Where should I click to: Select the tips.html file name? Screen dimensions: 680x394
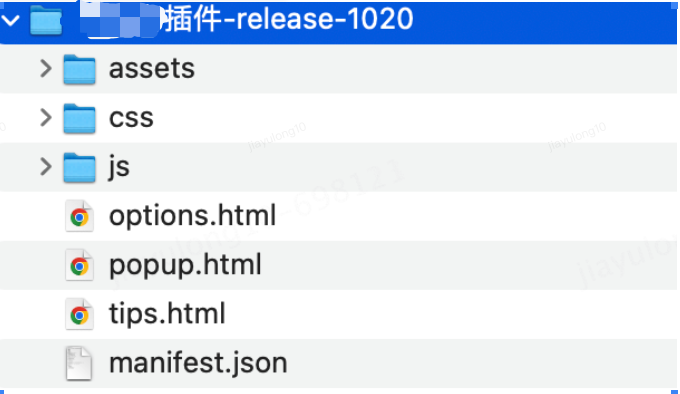click(x=167, y=313)
